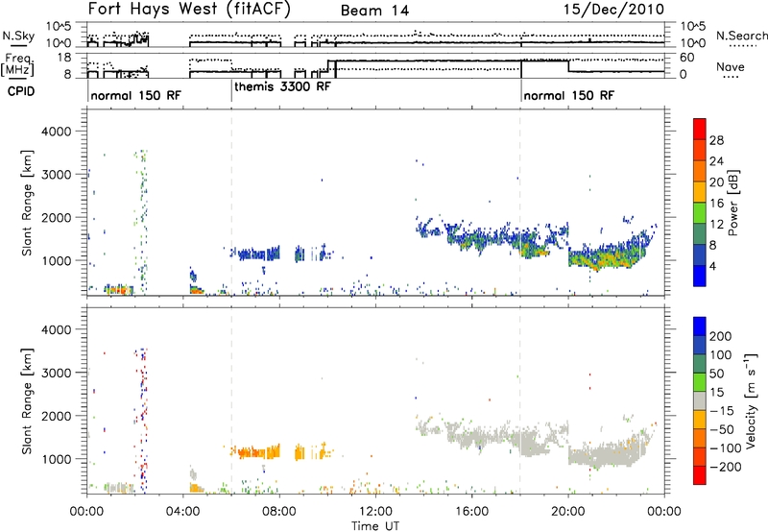
Task: Click the '200' velocity scale value
Action: pyautogui.click(x=721, y=336)
